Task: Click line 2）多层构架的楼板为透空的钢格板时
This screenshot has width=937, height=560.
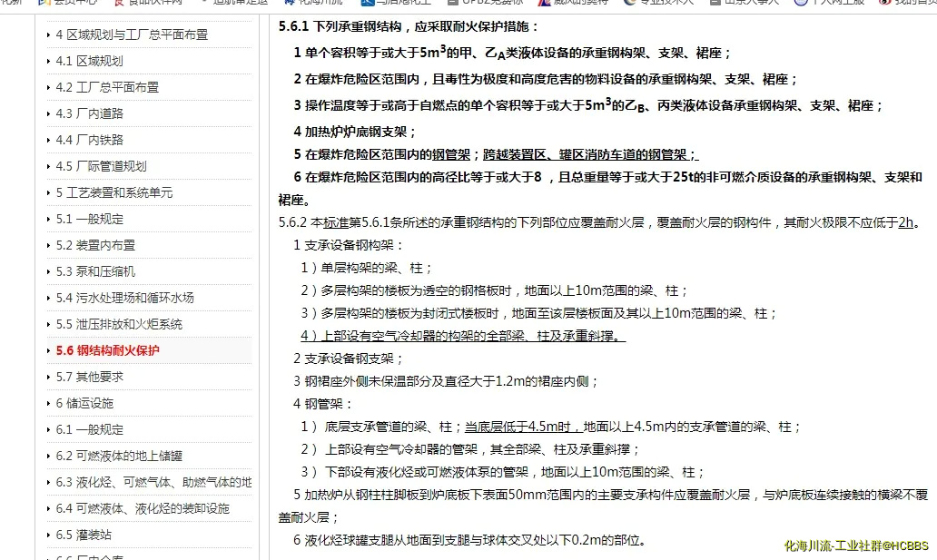Action: point(495,291)
